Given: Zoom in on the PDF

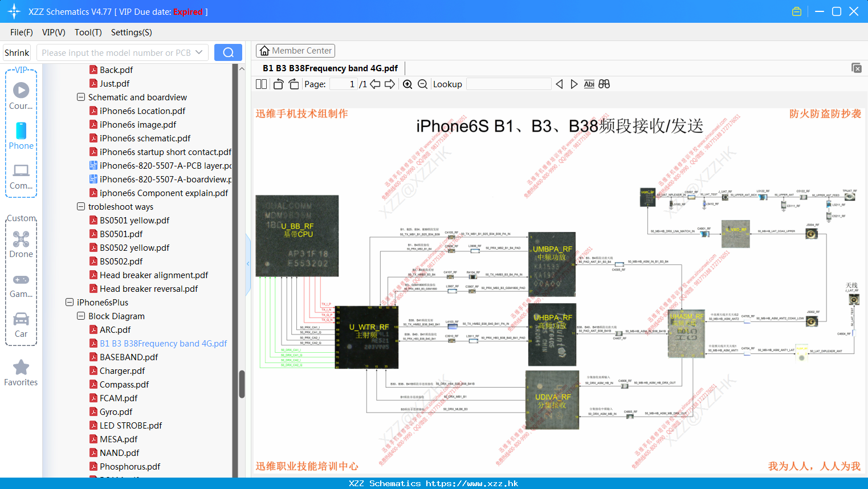Looking at the screenshot, I should tap(407, 84).
